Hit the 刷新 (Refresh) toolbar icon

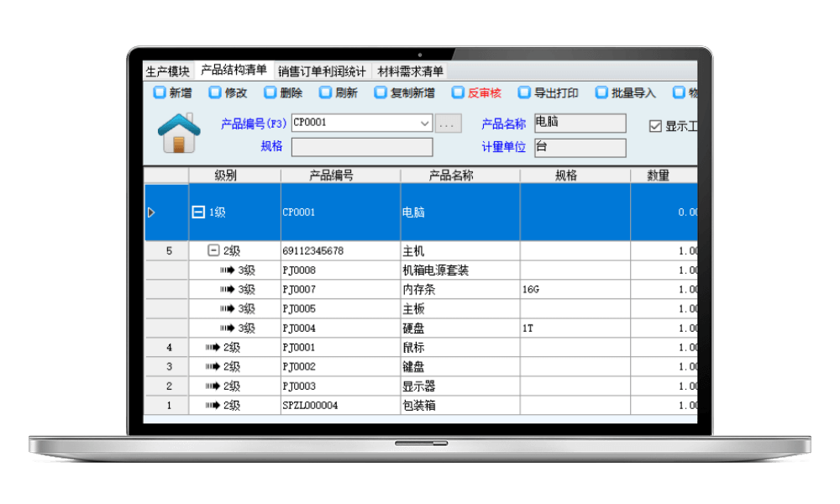point(325,93)
